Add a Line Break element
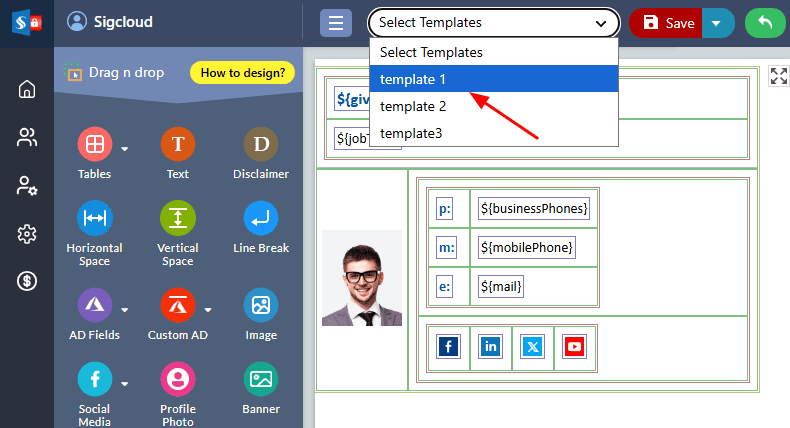This screenshot has width=790, height=428. [261, 218]
